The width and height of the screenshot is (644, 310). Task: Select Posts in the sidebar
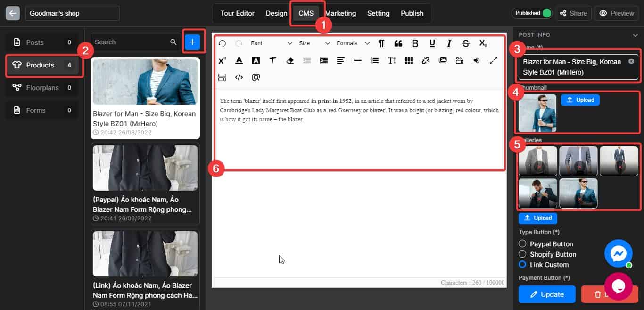[42, 42]
